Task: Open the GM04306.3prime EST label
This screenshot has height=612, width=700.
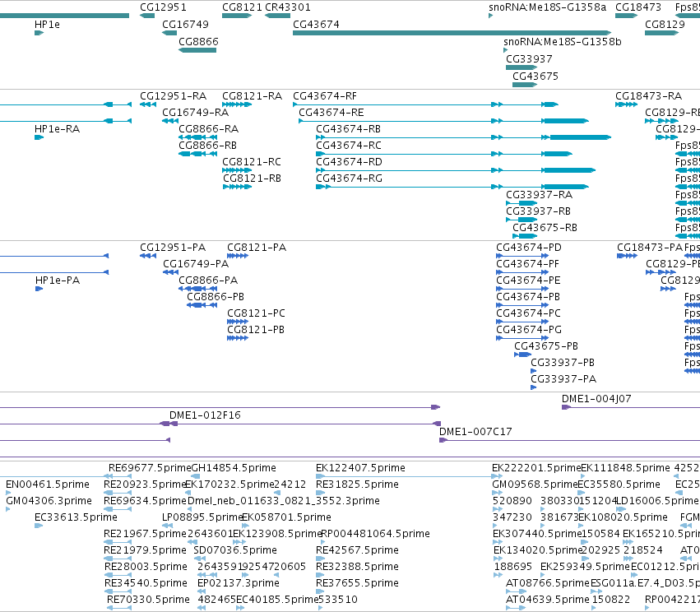Action: coord(49,501)
